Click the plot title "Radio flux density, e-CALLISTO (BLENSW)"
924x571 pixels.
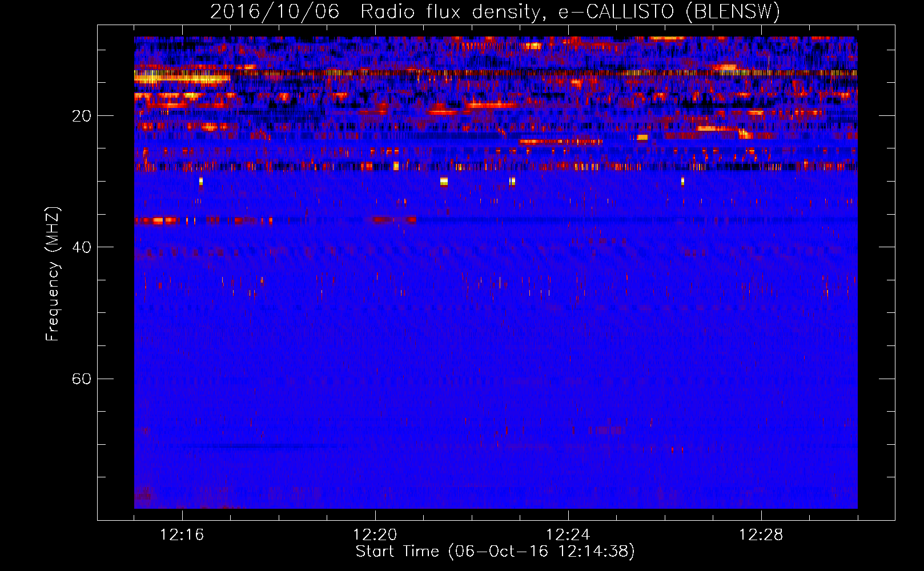coord(570,11)
